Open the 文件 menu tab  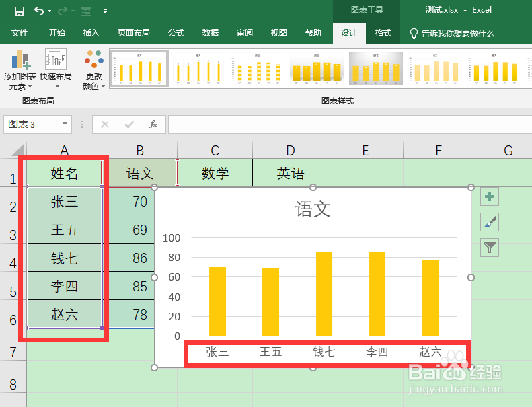tap(20, 33)
